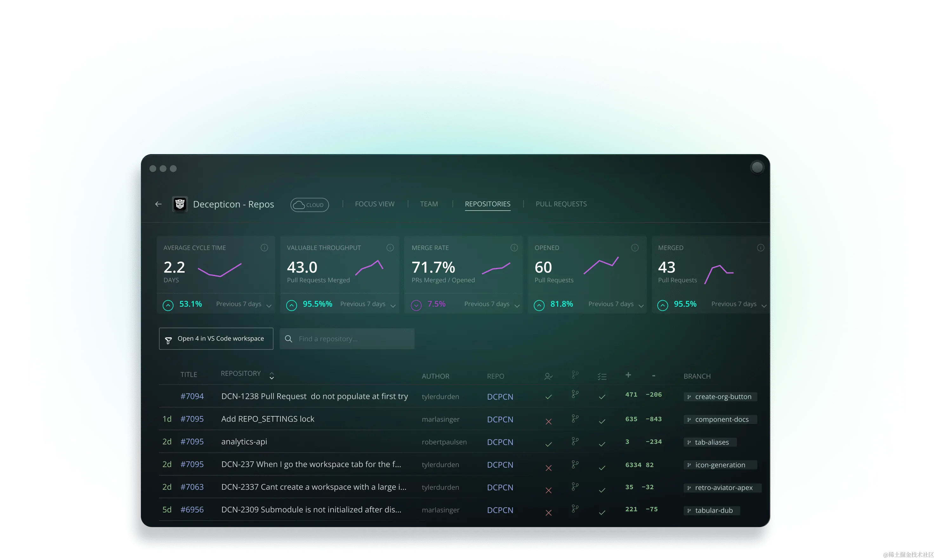
Task: Click branch icon in #7094 row
Action: [x=575, y=394]
